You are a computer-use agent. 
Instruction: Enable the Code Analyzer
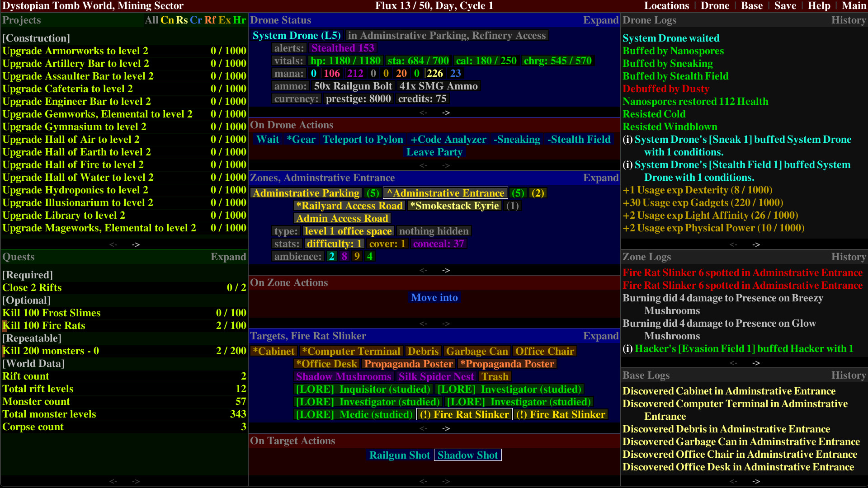448,140
